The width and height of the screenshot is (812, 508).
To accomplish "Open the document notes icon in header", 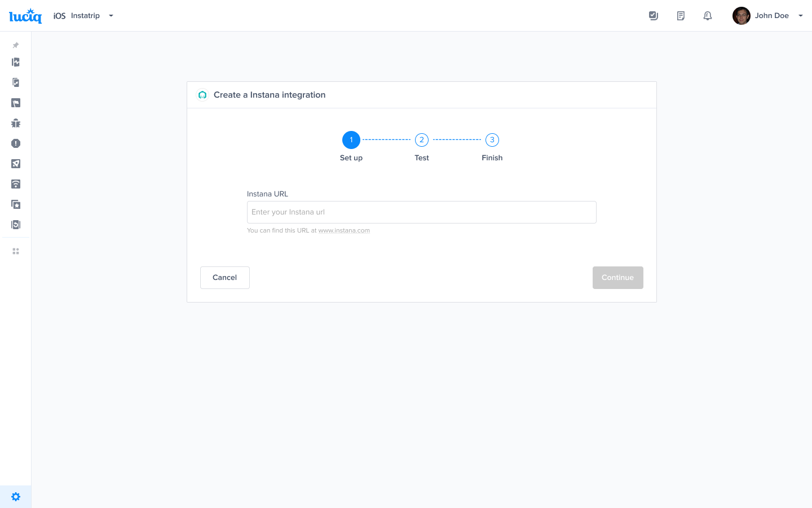I will point(681,16).
